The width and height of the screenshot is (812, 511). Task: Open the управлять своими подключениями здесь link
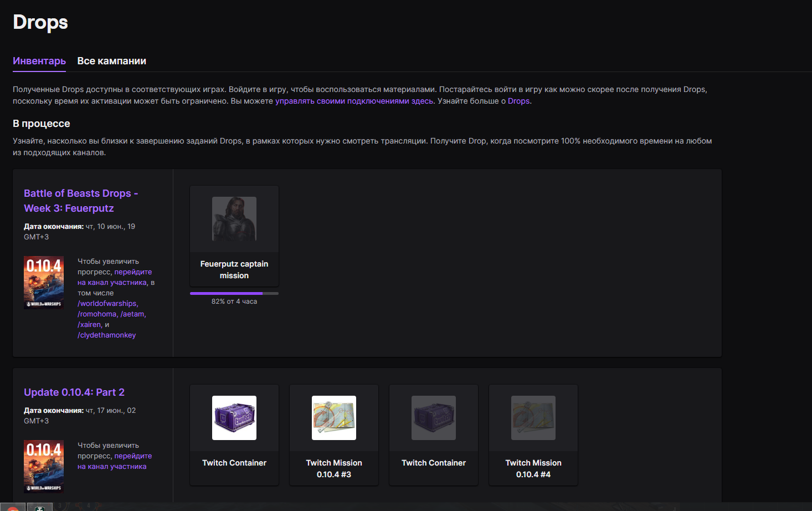[354, 101]
